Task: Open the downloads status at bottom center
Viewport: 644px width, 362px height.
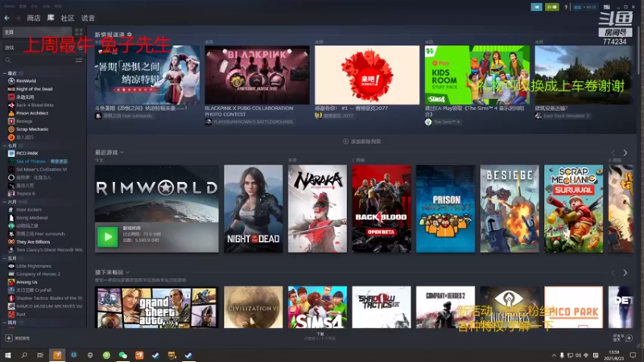Action: pyautogui.click(x=320, y=336)
